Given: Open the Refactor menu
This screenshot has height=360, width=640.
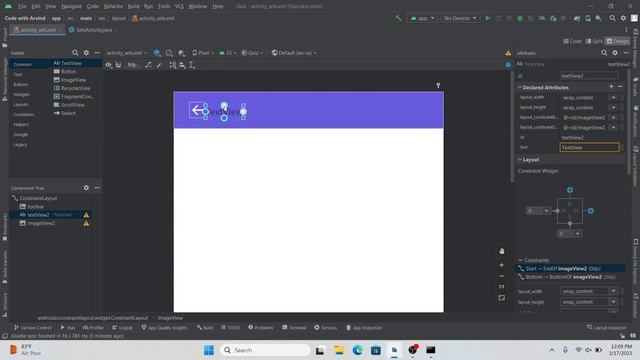Looking at the screenshot, I should (113, 6).
